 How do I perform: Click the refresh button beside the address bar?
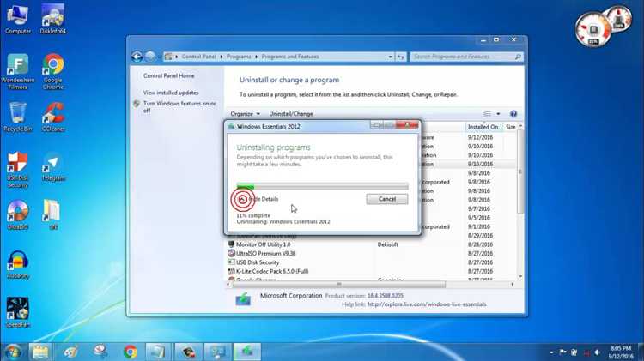[401, 57]
